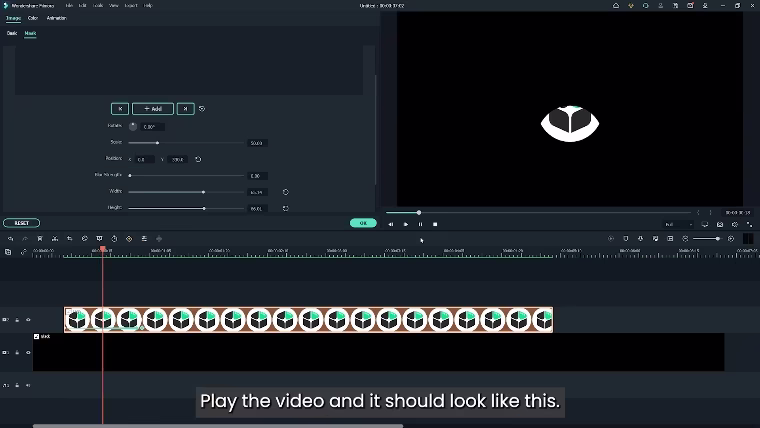Switch to the Animation tab
The width and height of the screenshot is (760, 428).
pyautogui.click(x=56, y=18)
